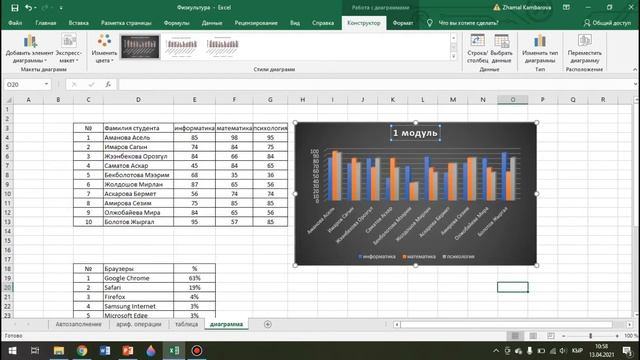This screenshot has height=360, width=640.
Task: Open the Формулы ribbon tab
Action: 176,23
